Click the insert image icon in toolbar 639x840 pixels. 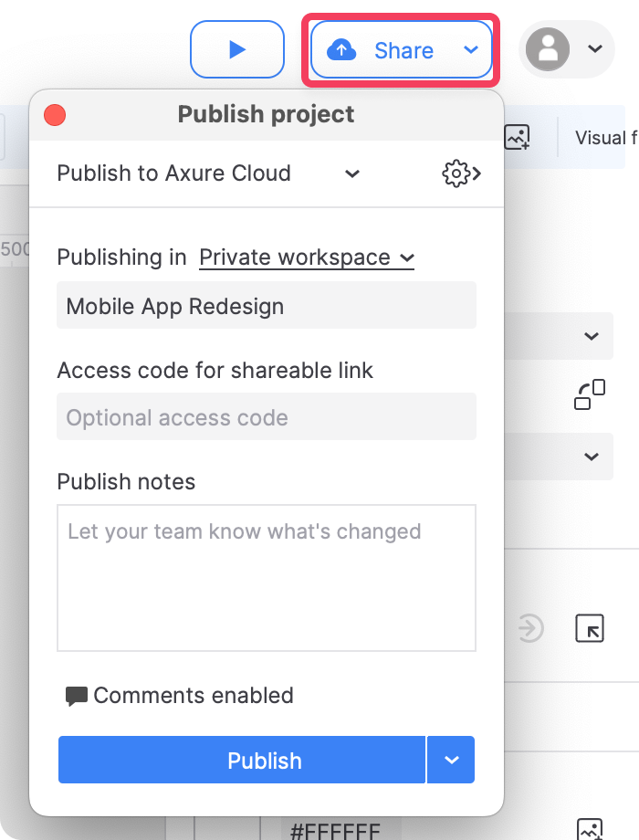pos(518,138)
